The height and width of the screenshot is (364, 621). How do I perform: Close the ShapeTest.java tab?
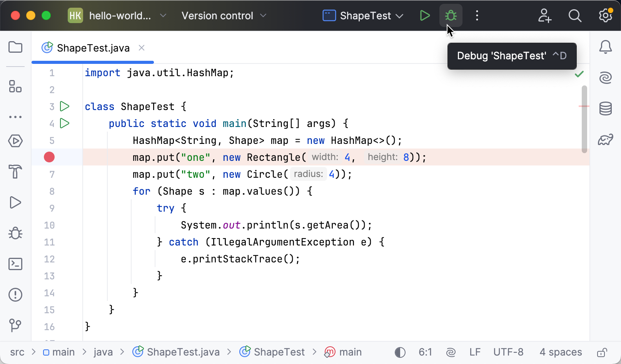pyautogui.click(x=142, y=48)
